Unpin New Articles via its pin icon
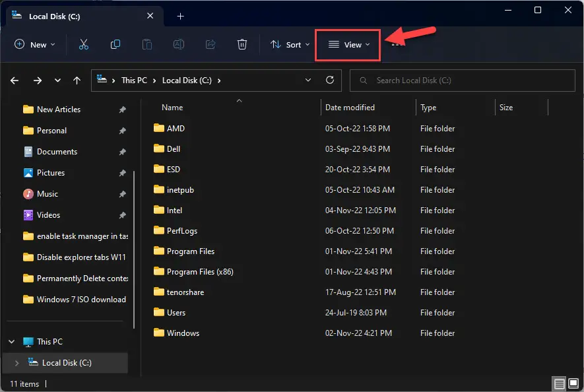The image size is (584, 392). [x=123, y=110]
